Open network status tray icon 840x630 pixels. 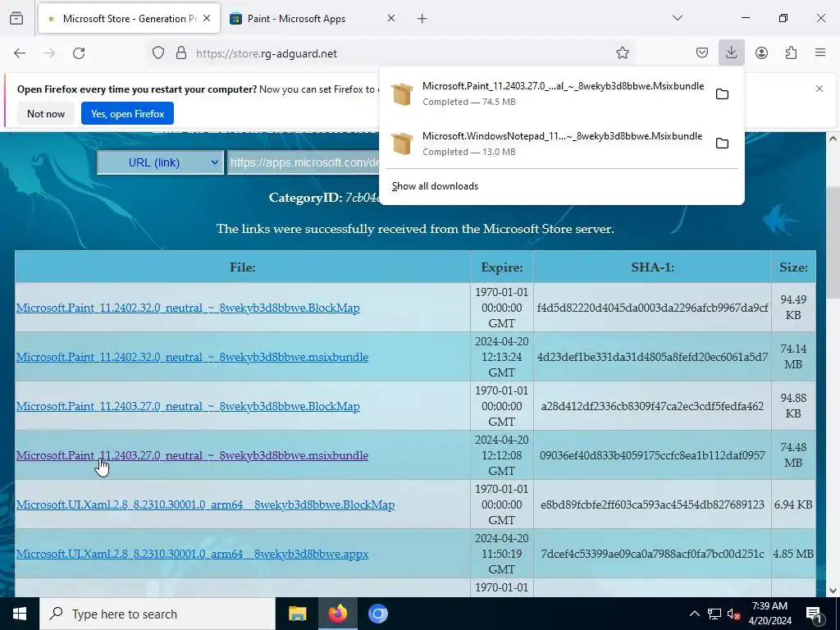pos(714,614)
